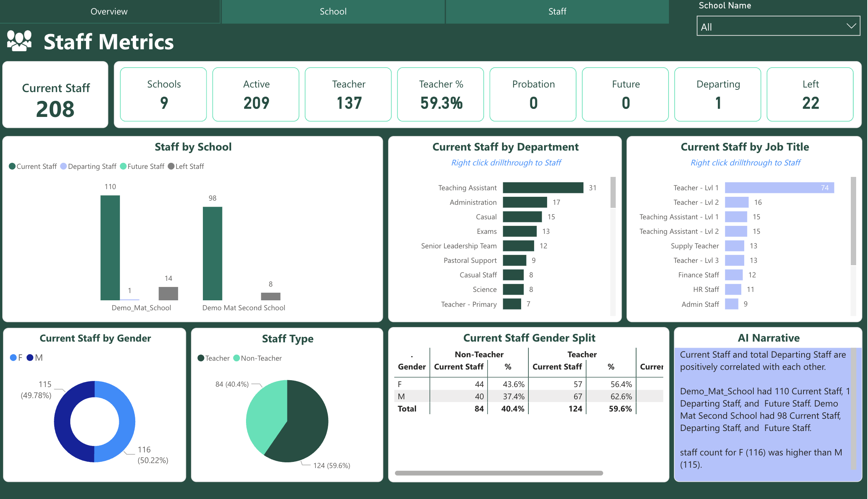Click Gender Split table horizontal scrollbar
868x499 pixels.
tap(499, 473)
